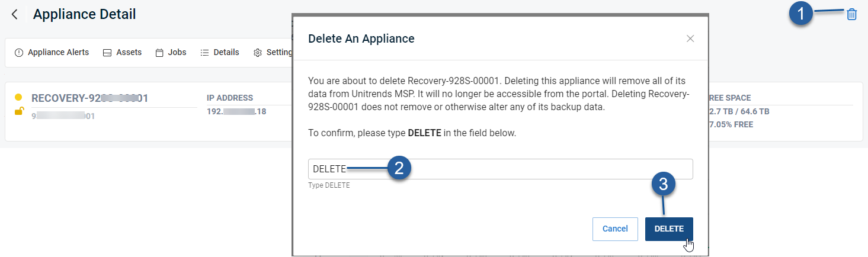Select the Details tab
This screenshot has width=868, height=257.
[x=220, y=52]
